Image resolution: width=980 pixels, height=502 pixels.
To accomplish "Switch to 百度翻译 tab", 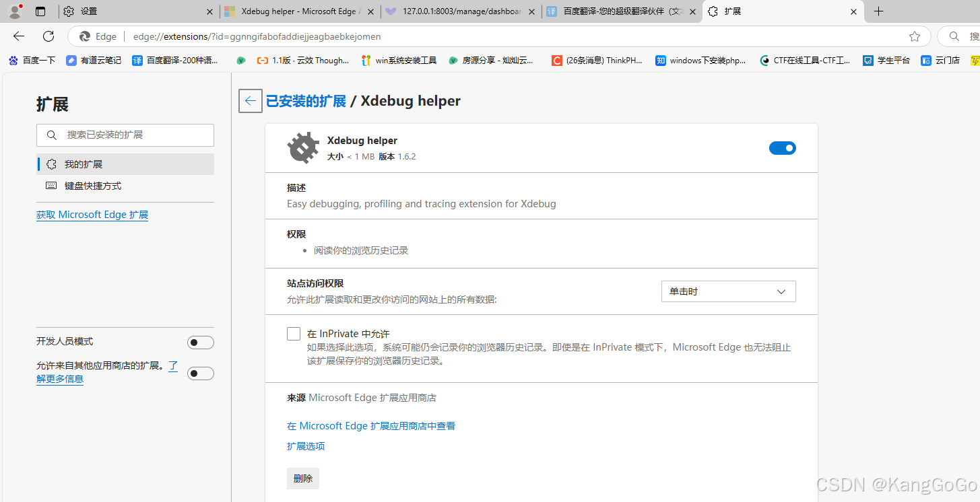I will [622, 11].
